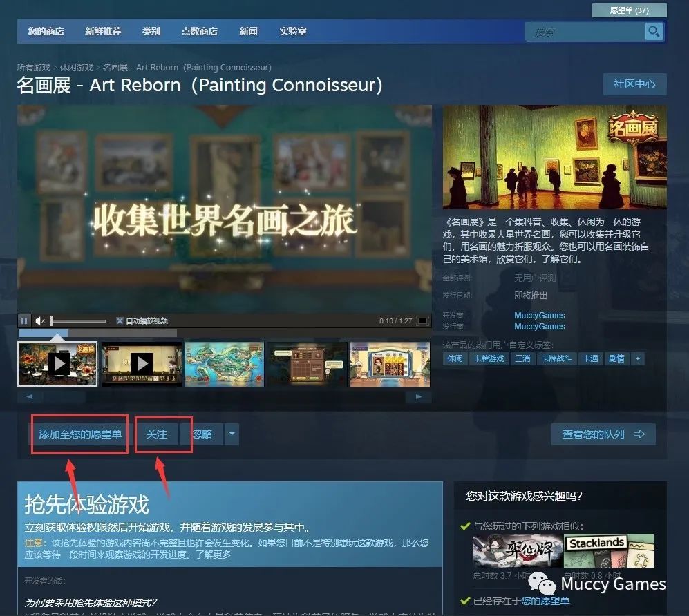Adjust the video volume slider
Viewport: 689px width, 616px height.
click(x=78, y=321)
